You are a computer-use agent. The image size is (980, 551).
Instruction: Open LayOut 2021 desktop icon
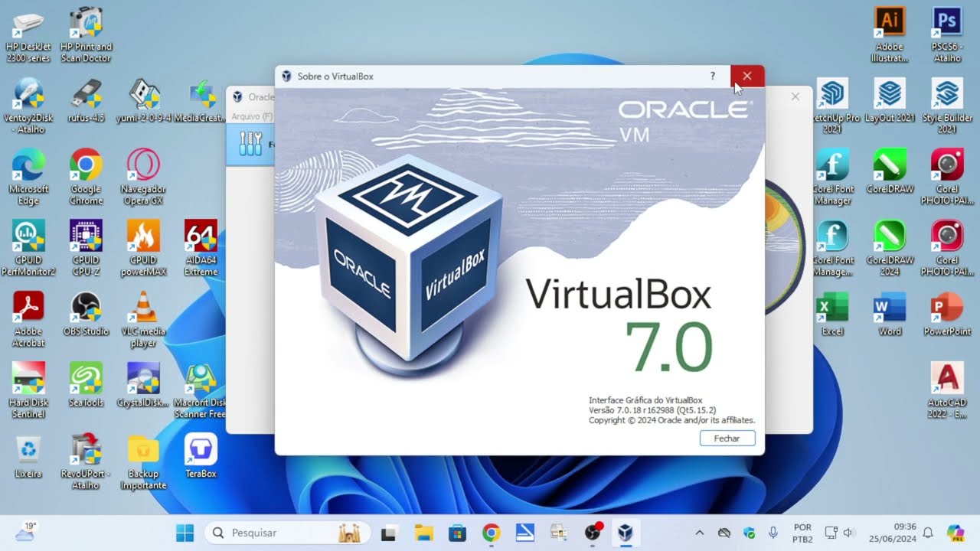coord(890,100)
